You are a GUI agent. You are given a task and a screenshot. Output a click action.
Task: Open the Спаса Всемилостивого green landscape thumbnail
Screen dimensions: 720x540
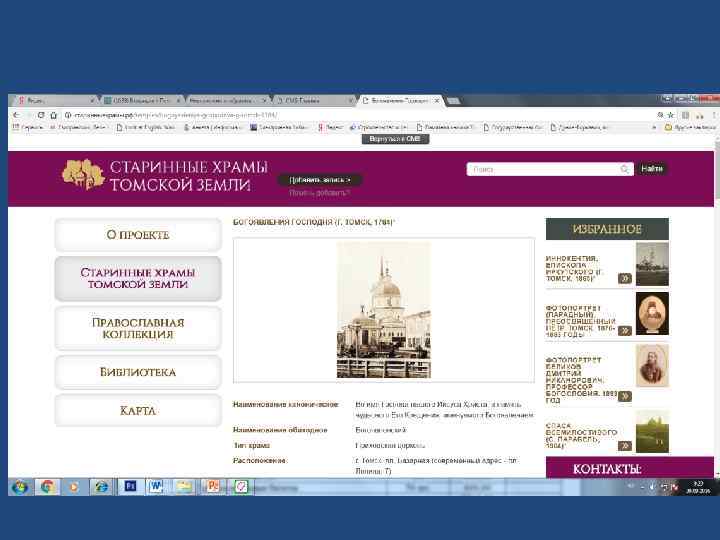click(652, 432)
